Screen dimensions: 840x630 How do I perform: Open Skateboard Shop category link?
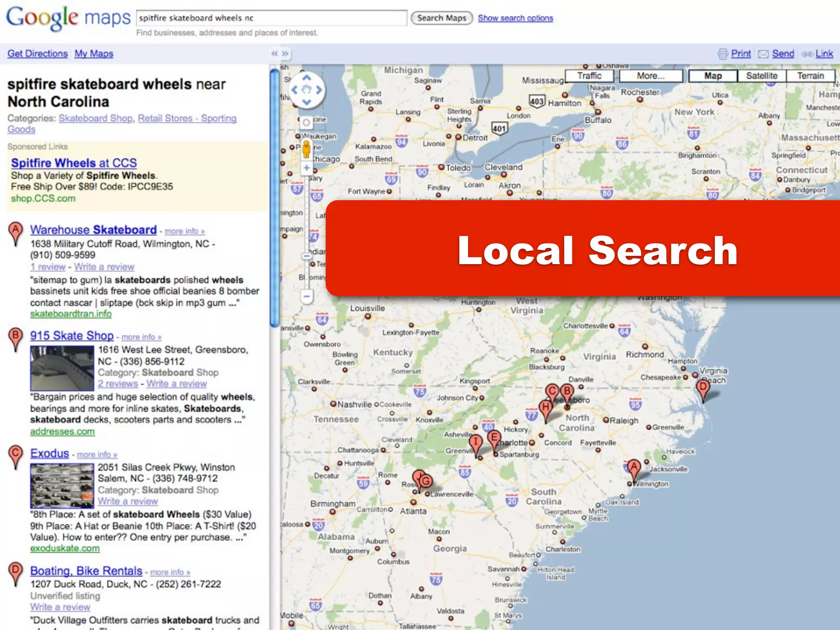[96, 118]
